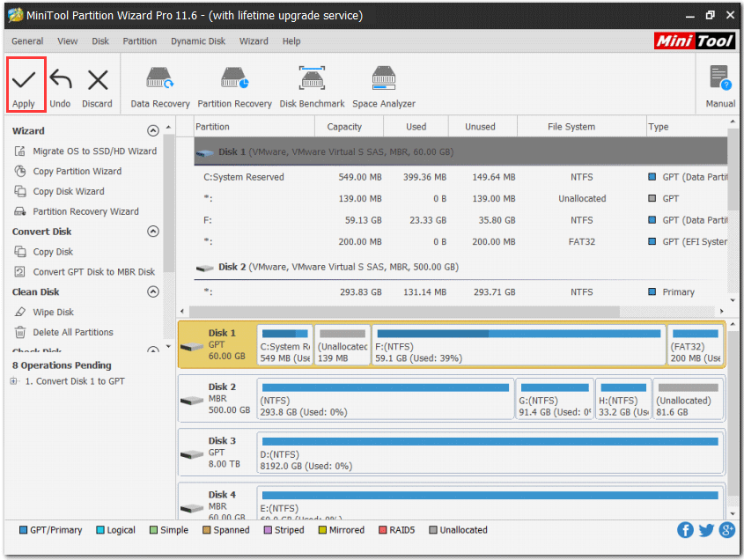The image size is (744, 560).
Task: Click Migrate OS to SSD/HD Wizard icon
Action: (19, 151)
